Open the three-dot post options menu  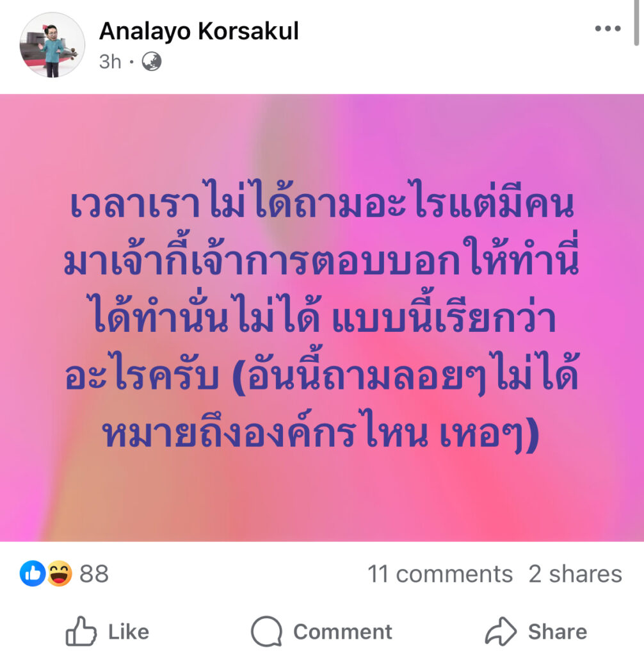(x=608, y=28)
